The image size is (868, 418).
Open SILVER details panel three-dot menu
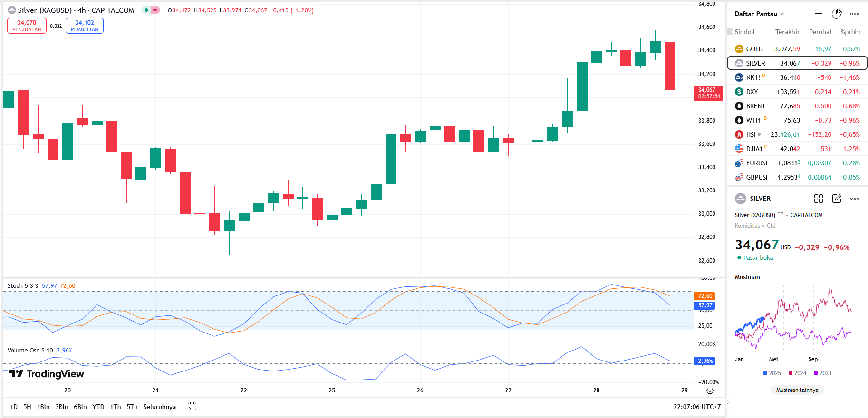(855, 199)
